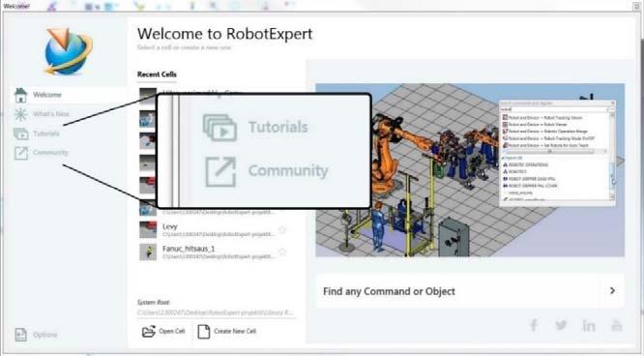Viewport: 644px width, 356px height.
Task: Select the What's New star icon
Action: [20, 114]
